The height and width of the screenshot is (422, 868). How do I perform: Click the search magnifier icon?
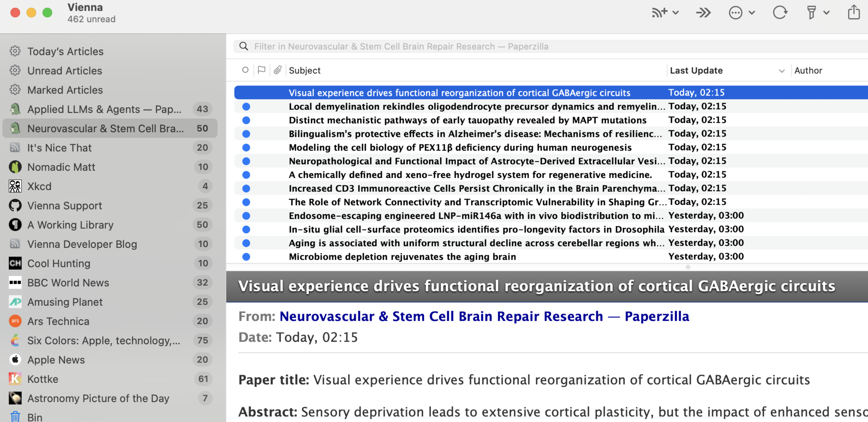244,46
